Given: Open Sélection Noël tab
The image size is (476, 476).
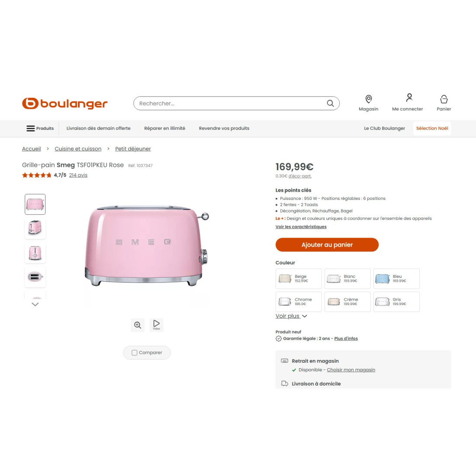Looking at the screenshot, I should 432,129.
